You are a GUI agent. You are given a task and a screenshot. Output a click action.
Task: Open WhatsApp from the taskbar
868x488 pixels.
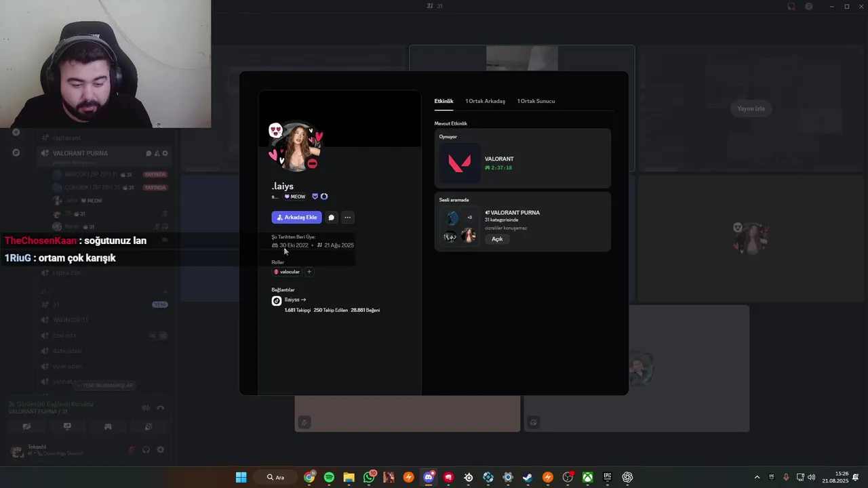(369, 477)
